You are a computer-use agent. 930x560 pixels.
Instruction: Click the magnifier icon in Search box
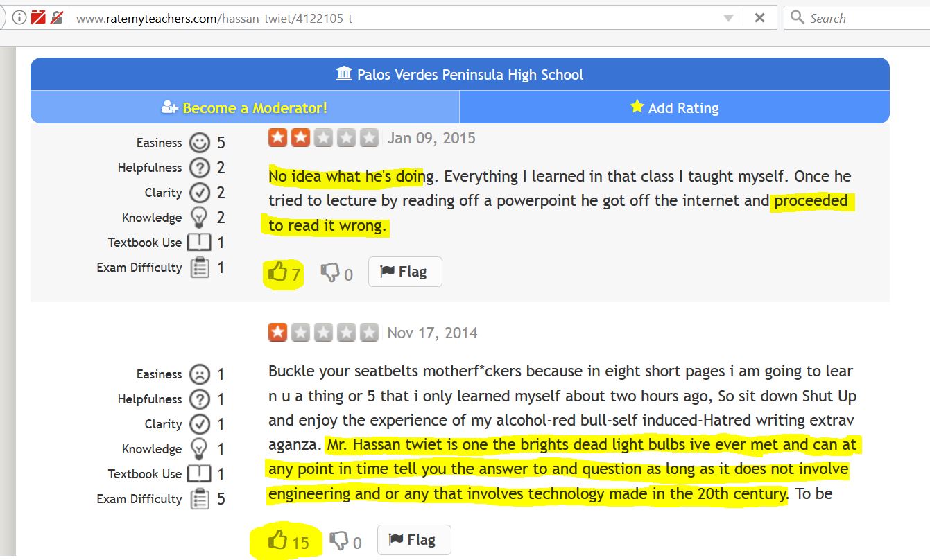798,18
